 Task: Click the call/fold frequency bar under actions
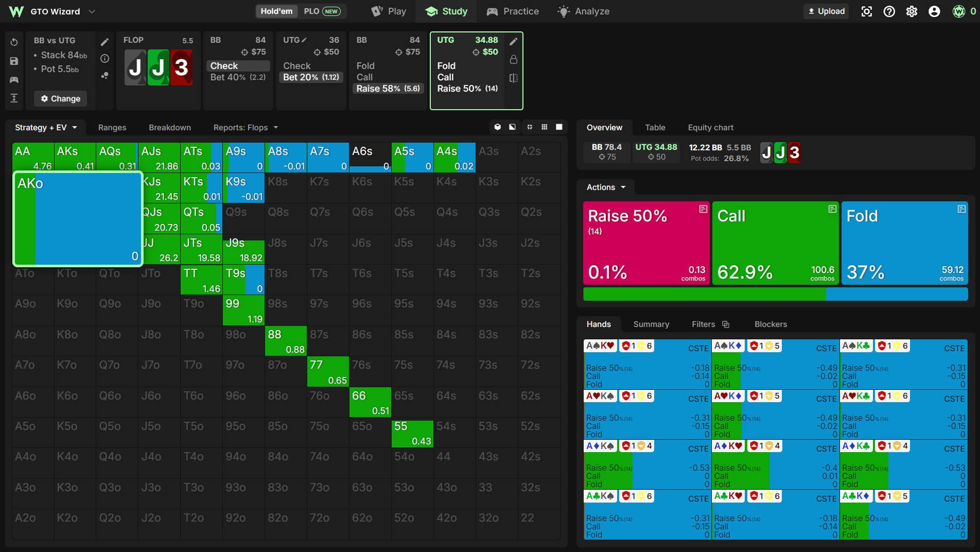tap(775, 294)
